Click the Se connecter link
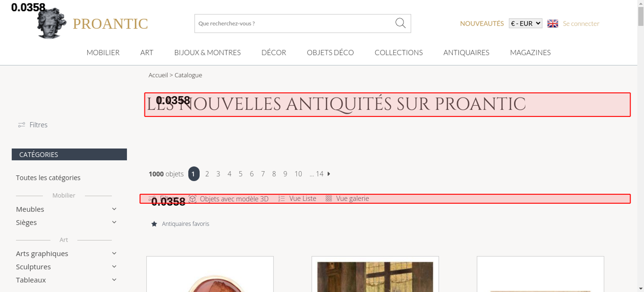The height and width of the screenshot is (292, 644). point(581,23)
